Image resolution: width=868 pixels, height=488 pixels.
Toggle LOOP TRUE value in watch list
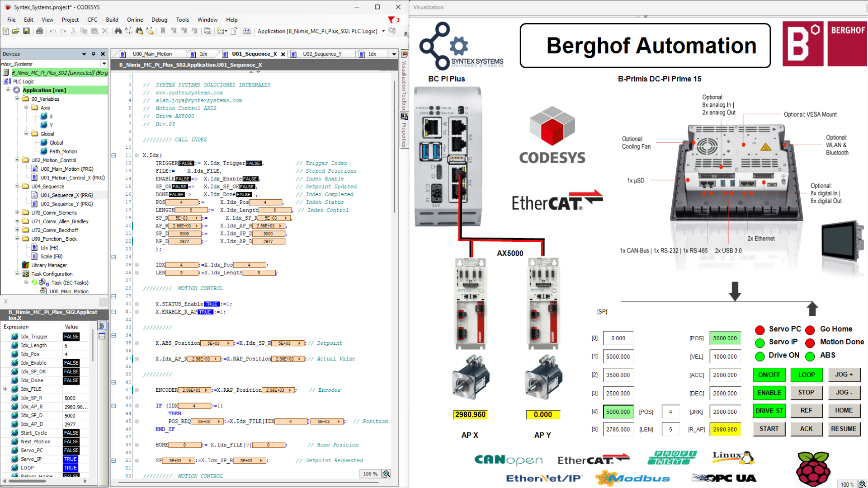[x=71, y=468]
